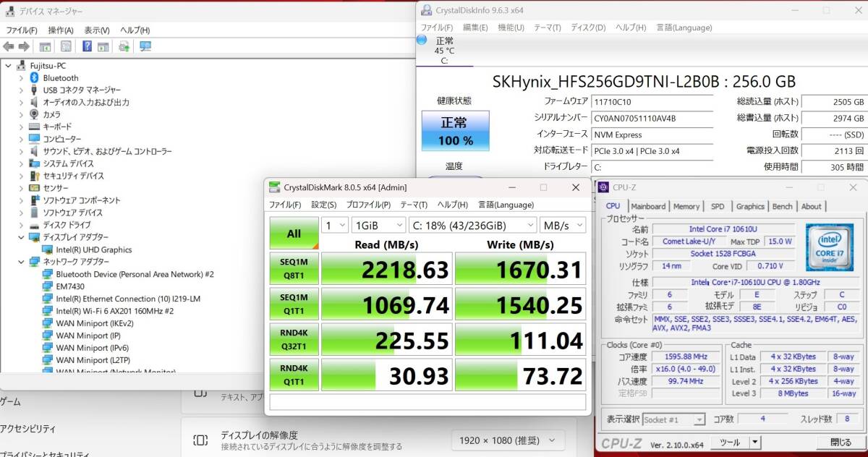Click the Intel Core i7 logo in CPU-Z
The width and height of the screenshot is (868, 457).
coord(829,247)
